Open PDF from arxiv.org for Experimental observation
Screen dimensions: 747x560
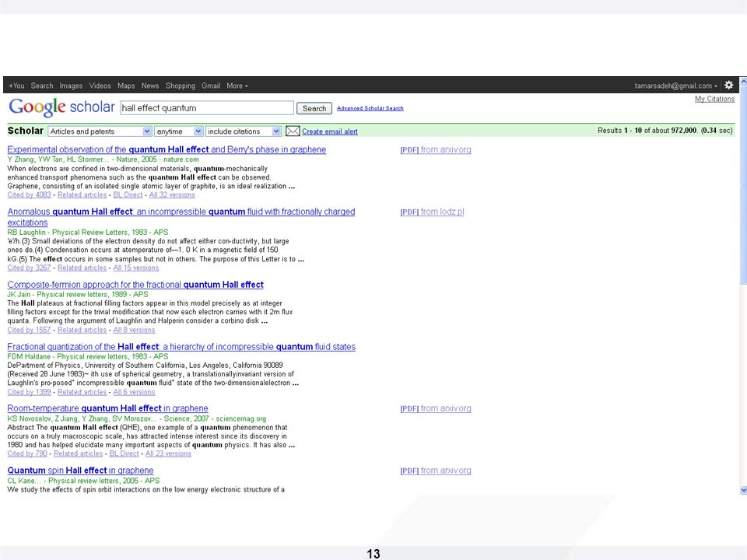436,149
